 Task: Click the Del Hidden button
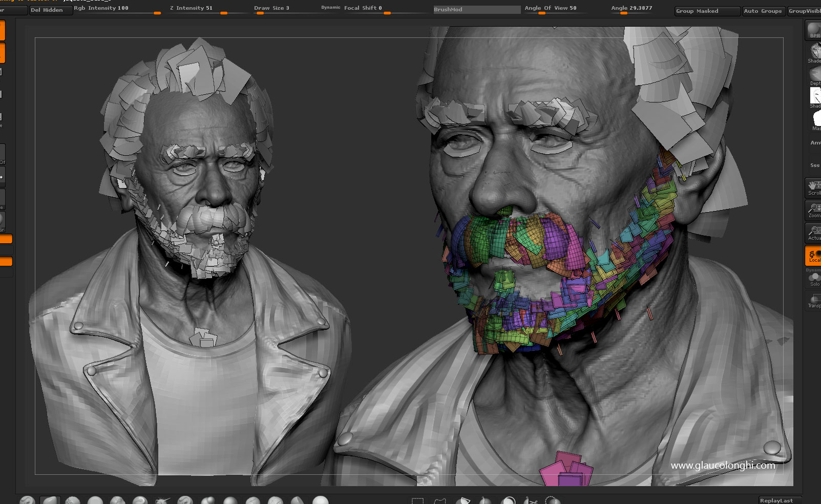click(x=50, y=10)
